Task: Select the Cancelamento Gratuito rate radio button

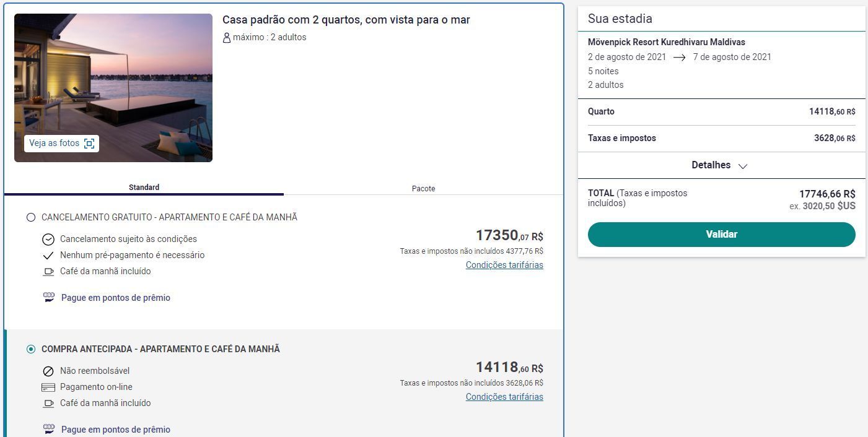Action: [x=31, y=217]
